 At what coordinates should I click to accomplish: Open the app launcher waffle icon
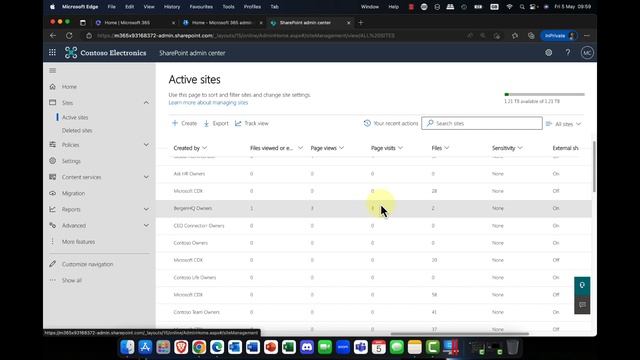(x=52, y=53)
